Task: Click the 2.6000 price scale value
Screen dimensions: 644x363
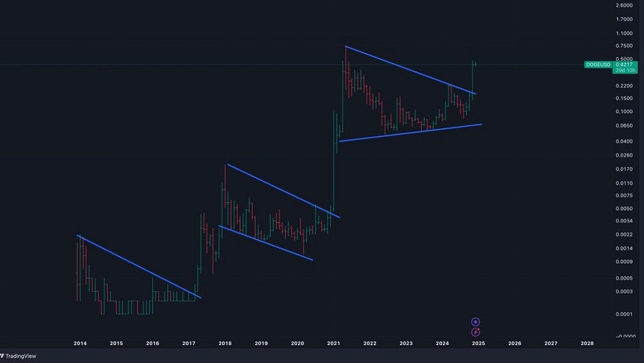Action: pos(624,5)
